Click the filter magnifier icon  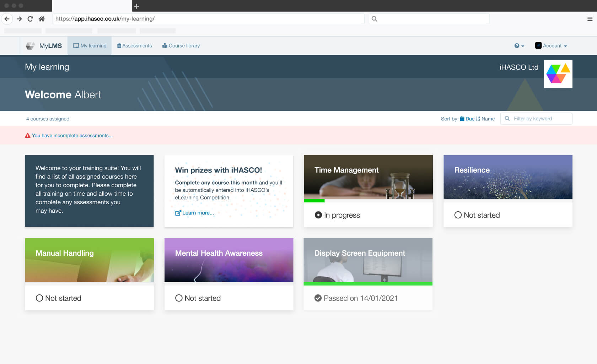click(x=507, y=119)
